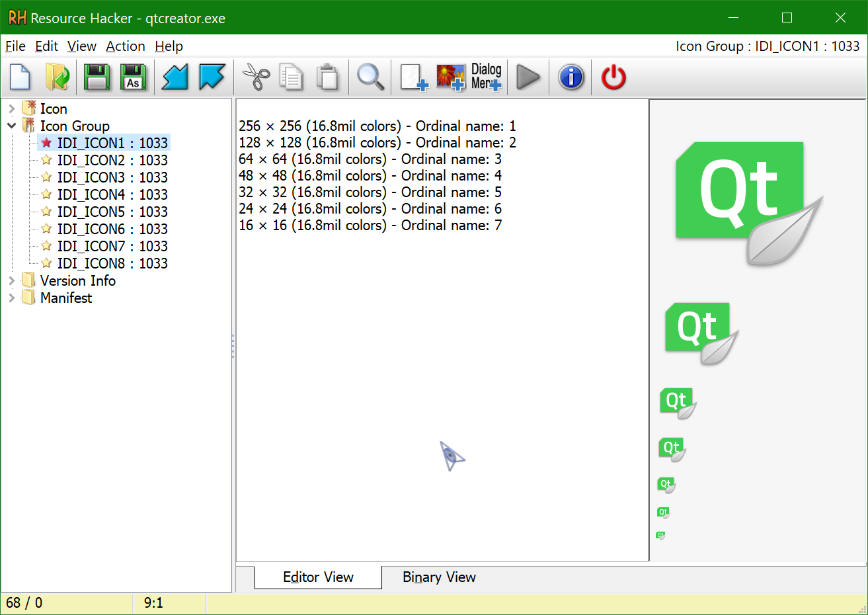Viewport: 868px width, 615px height.
Task: Click the Manifest folder icon
Action: pos(28,297)
